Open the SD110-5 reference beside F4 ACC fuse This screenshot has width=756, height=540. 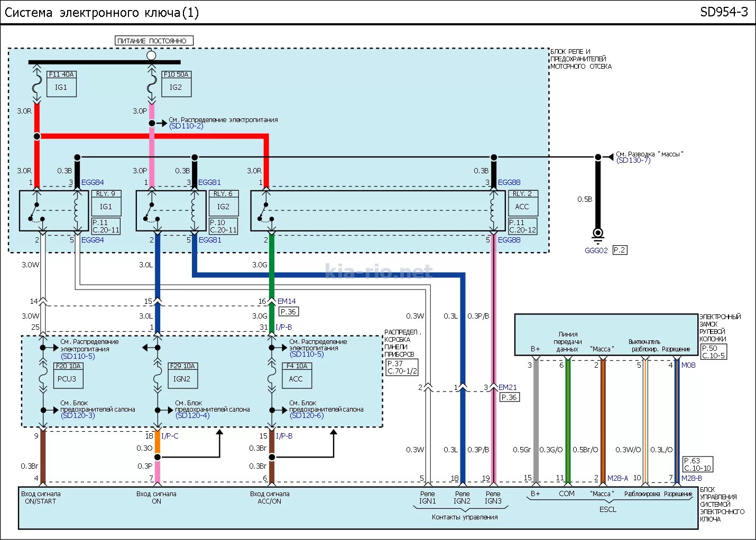pos(307,354)
